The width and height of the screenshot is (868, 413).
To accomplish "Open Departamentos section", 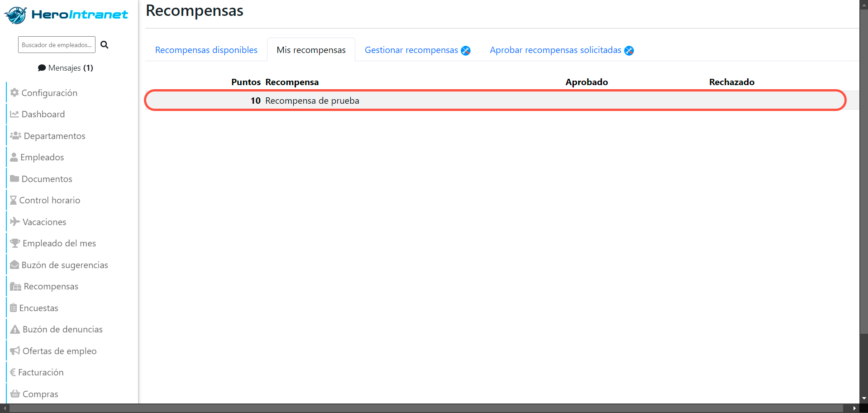I will pos(54,136).
